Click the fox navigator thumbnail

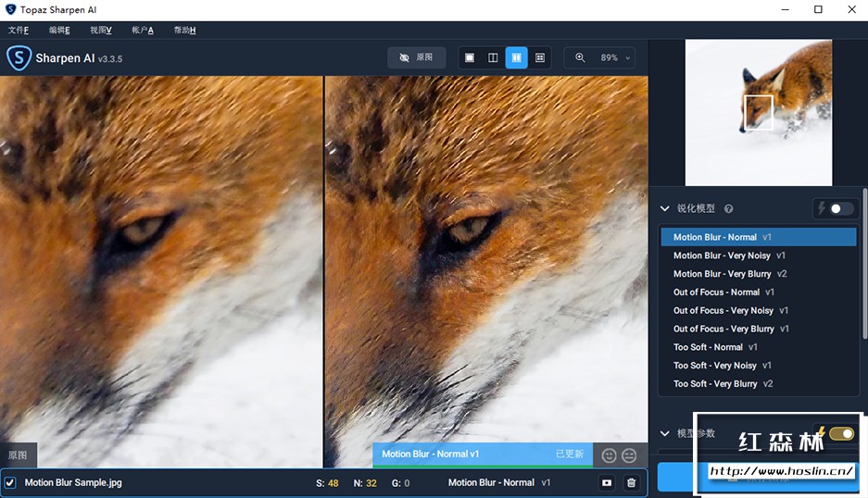(759, 112)
